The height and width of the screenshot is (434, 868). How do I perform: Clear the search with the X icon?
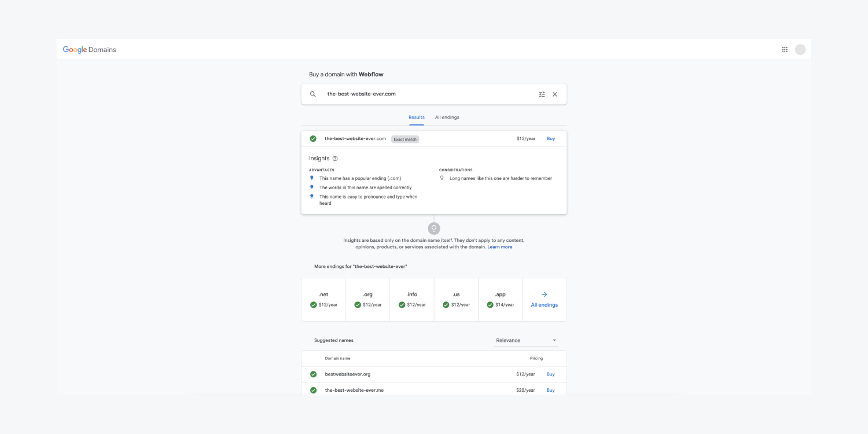554,94
